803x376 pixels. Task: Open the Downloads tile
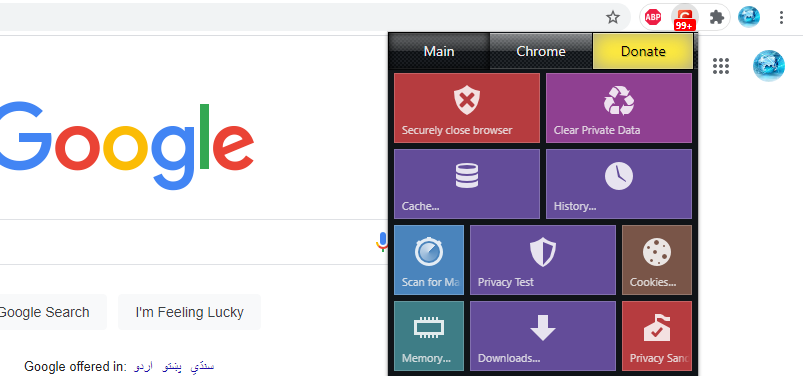click(543, 336)
